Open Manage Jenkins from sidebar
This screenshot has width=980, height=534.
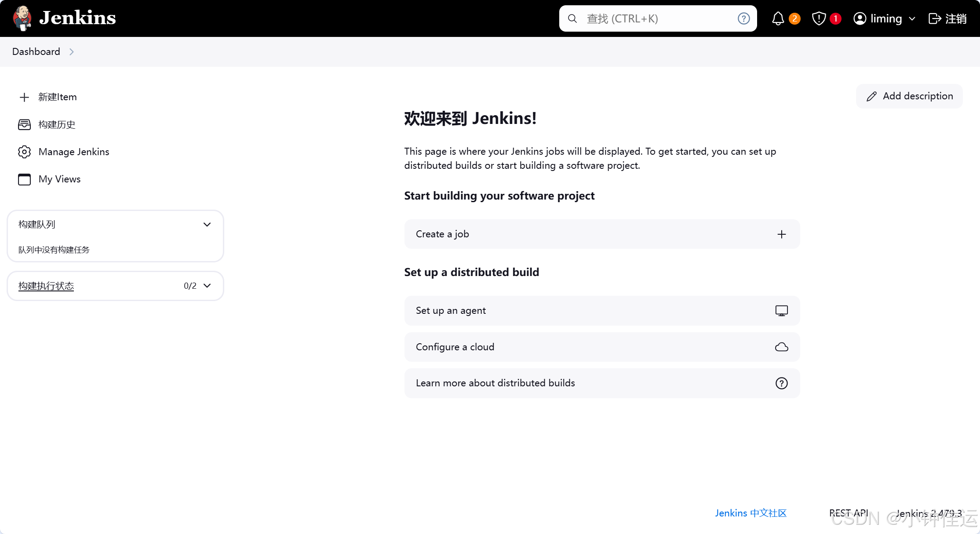(x=73, y=152)
